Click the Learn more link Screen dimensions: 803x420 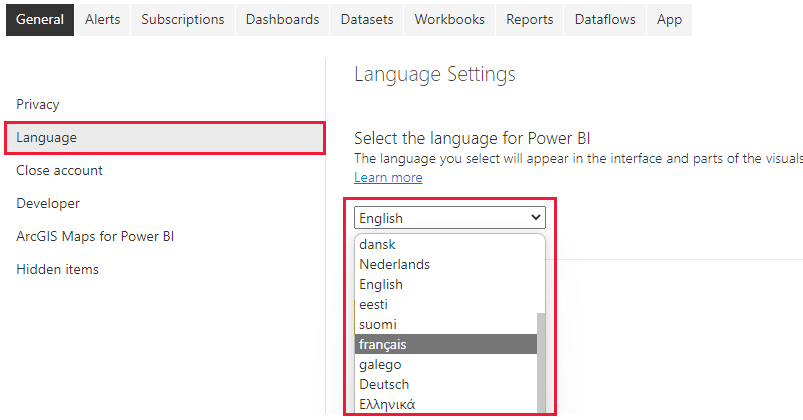click(x=388, y=177)
